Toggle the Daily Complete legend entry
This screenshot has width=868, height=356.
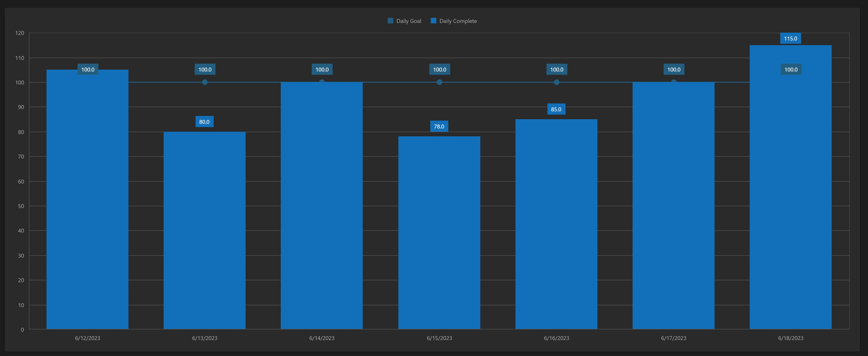click(x=458, y=21)
